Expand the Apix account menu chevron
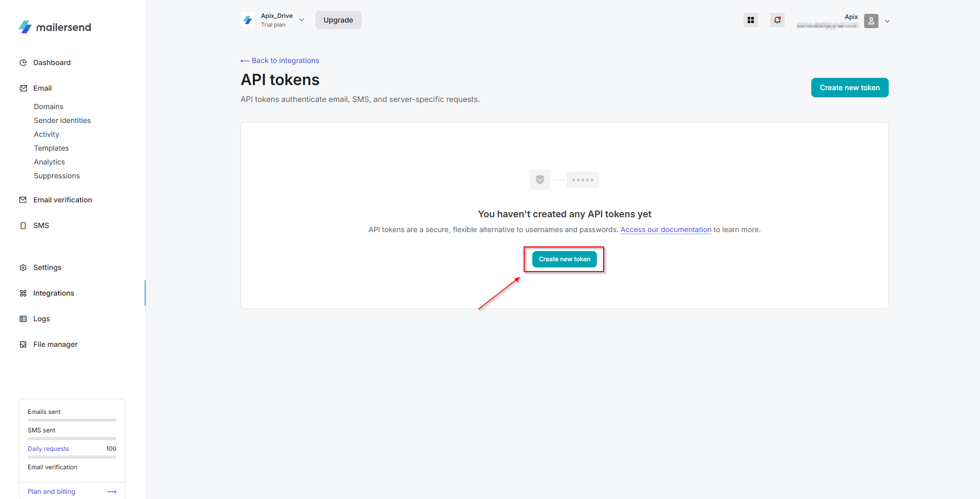This screenshot has width=980, height=499. coord(887,22)
